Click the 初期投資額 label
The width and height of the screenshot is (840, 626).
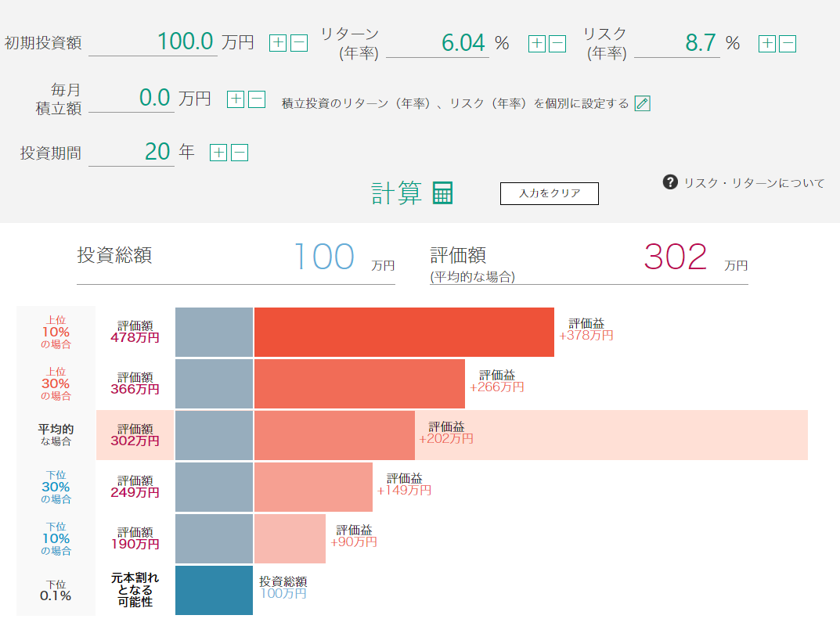click(43, 43)
